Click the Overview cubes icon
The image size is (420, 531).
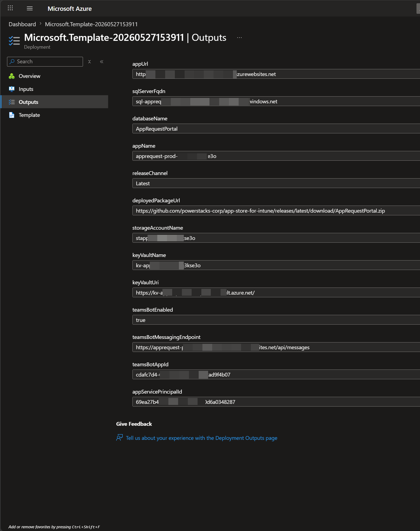click(x=12, y=76)
